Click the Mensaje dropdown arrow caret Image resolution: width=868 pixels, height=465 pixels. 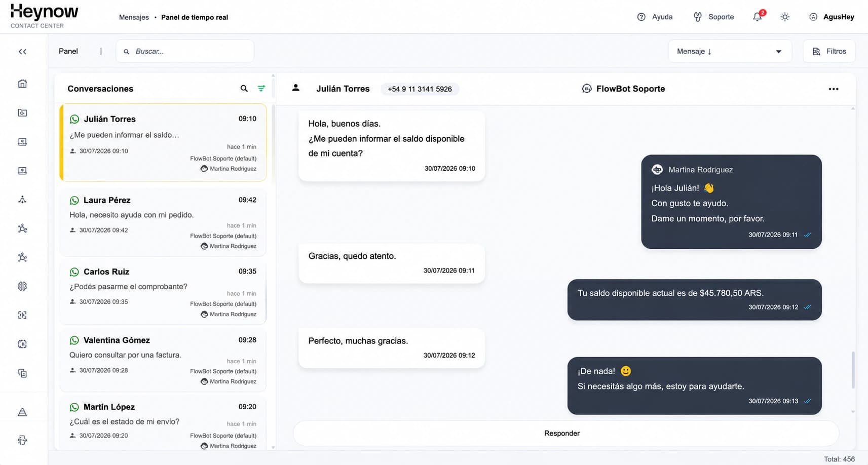pos(779,52)
